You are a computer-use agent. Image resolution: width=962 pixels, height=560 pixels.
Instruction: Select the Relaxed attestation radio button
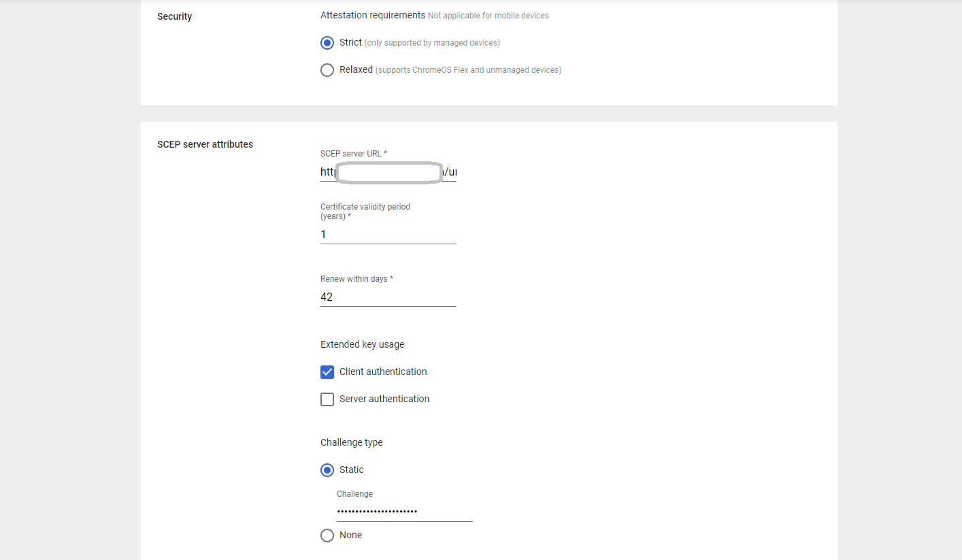(327, 70)
